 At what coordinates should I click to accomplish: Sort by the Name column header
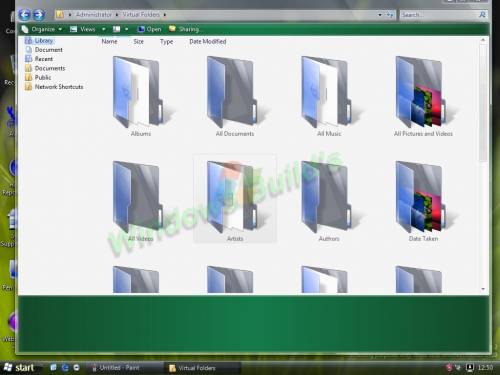click(x=109, y=42)
